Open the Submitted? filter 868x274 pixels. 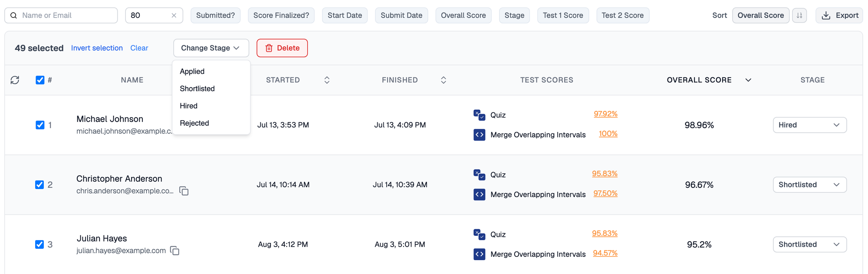[215, 16]
